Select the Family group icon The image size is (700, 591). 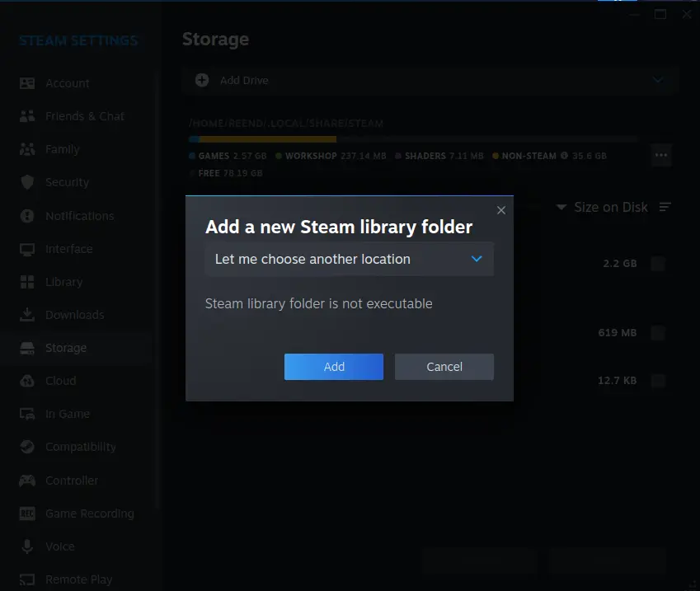27,149
